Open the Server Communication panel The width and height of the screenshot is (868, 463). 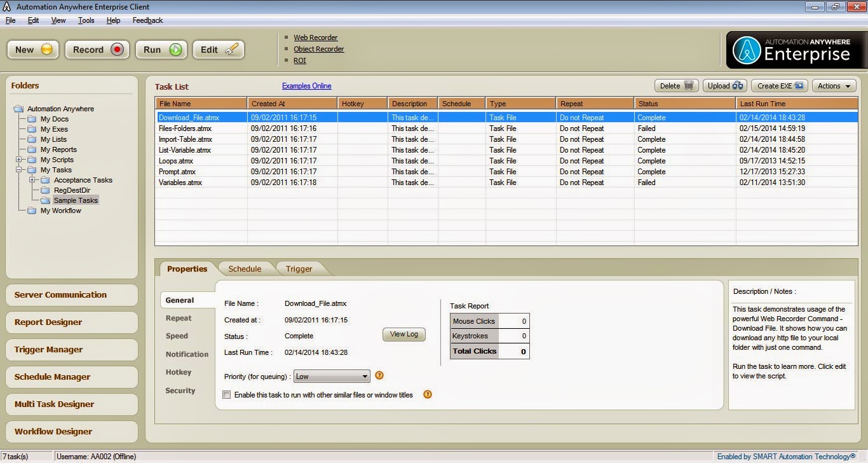coord(72,295)
